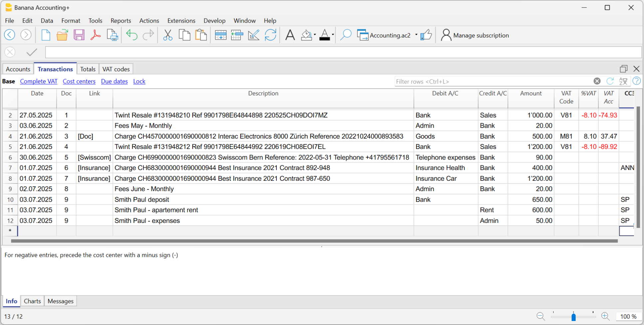
Task: Click the zoom slider handle
Action: tap(573, 317)
